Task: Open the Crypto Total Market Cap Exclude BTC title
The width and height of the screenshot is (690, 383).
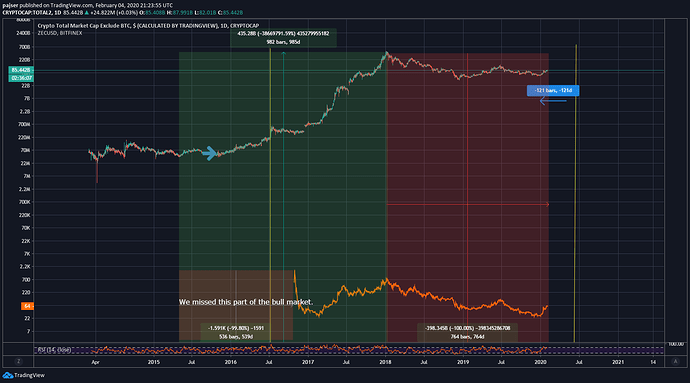Action: pyautogui.click(x=148, y=26)
